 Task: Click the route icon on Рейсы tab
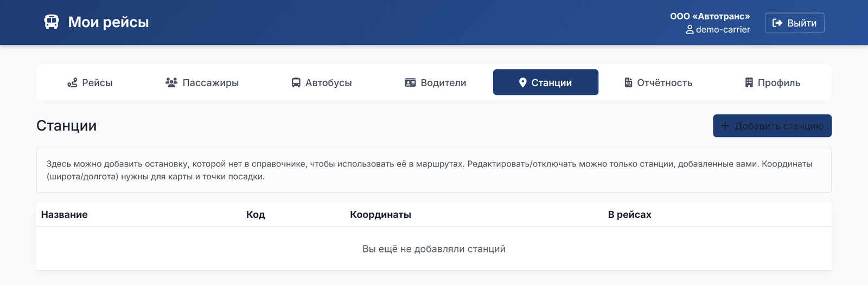coord(72,83)
